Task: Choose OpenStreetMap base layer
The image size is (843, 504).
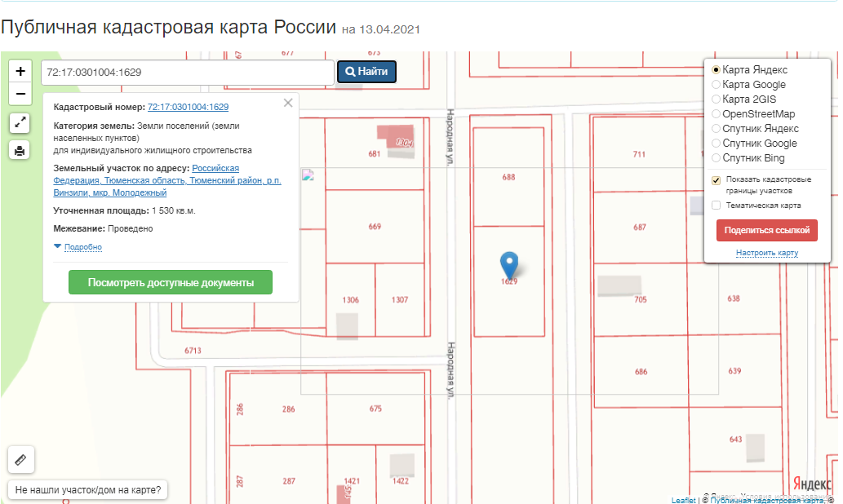Action: click(x=716, y=114)
